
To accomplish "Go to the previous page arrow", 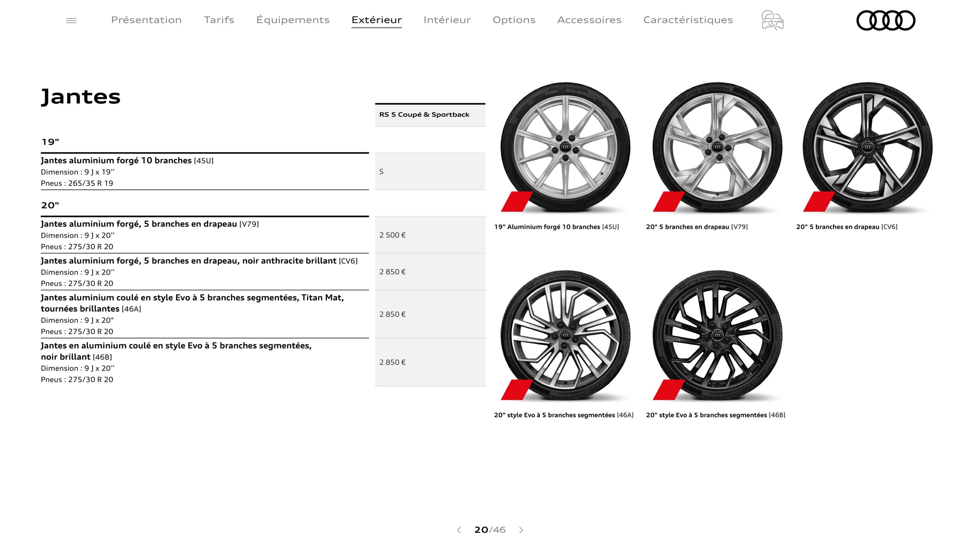I will tap(459, 530).
